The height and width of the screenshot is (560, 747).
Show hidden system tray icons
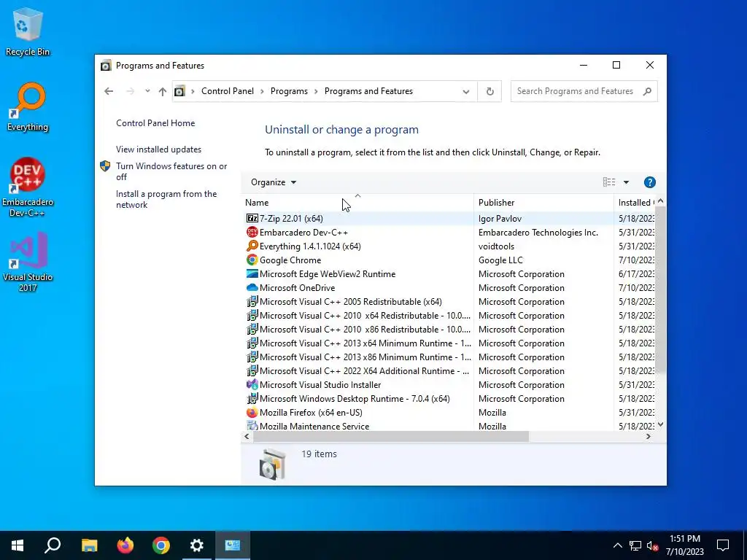point(617,545)
